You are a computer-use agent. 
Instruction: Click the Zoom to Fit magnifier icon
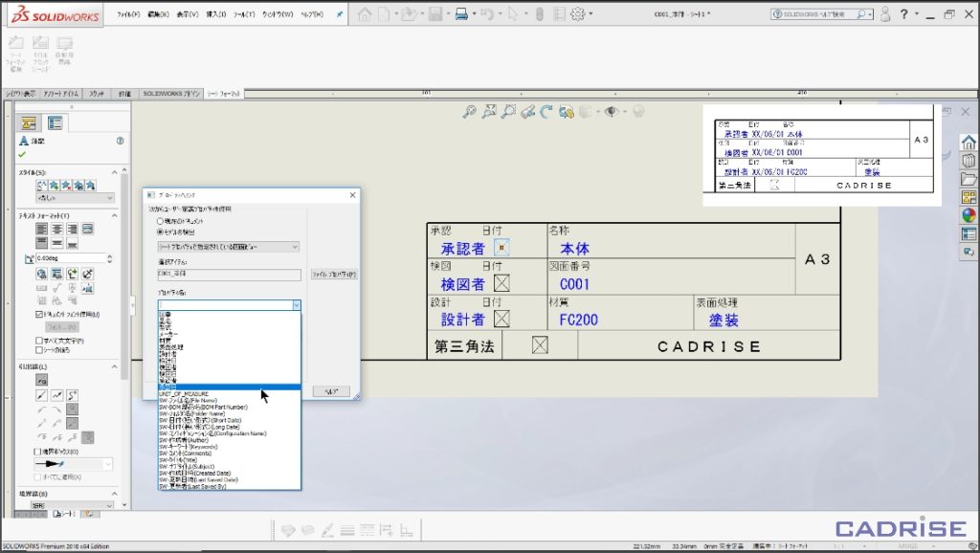pos(470,112)
